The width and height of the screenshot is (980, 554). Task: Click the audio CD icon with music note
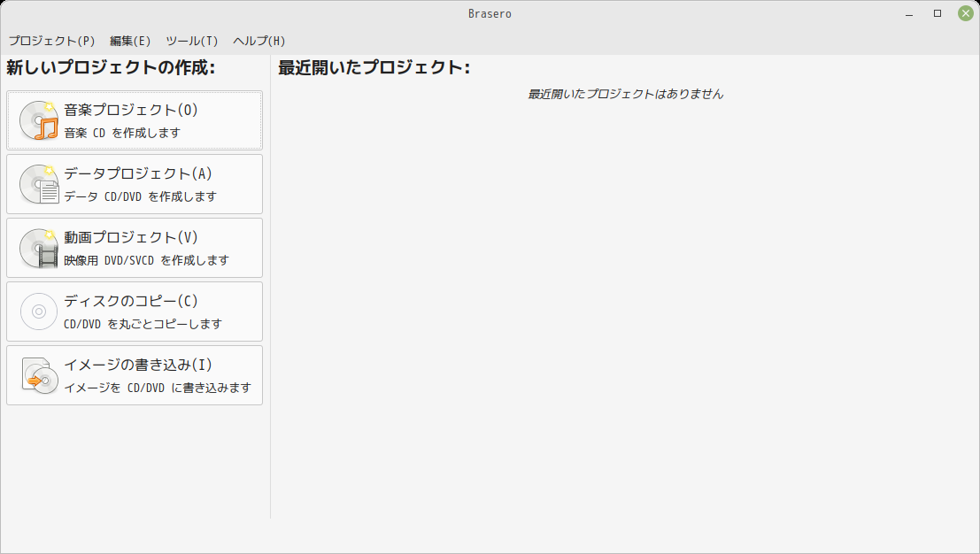pyautogui.click(x=39, y=120)
